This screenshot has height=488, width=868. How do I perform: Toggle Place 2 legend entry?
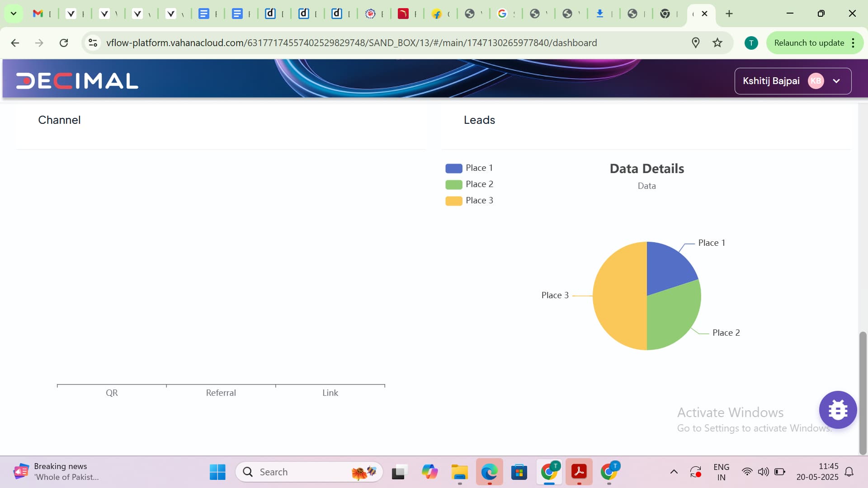click(x=469, y=184)
